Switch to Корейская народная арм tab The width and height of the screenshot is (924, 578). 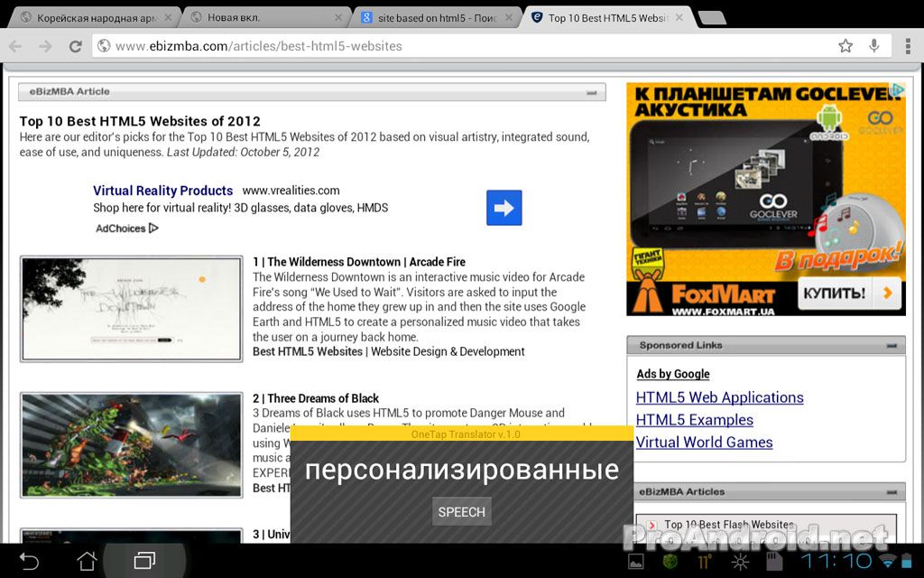(x=94, y=18)
